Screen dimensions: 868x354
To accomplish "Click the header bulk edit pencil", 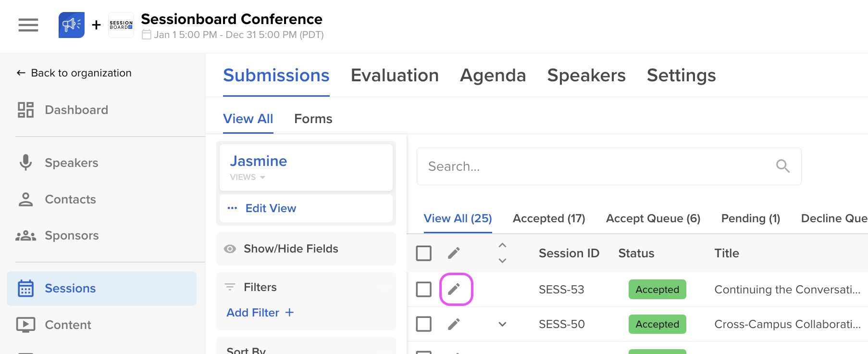I will coord(454,253).
